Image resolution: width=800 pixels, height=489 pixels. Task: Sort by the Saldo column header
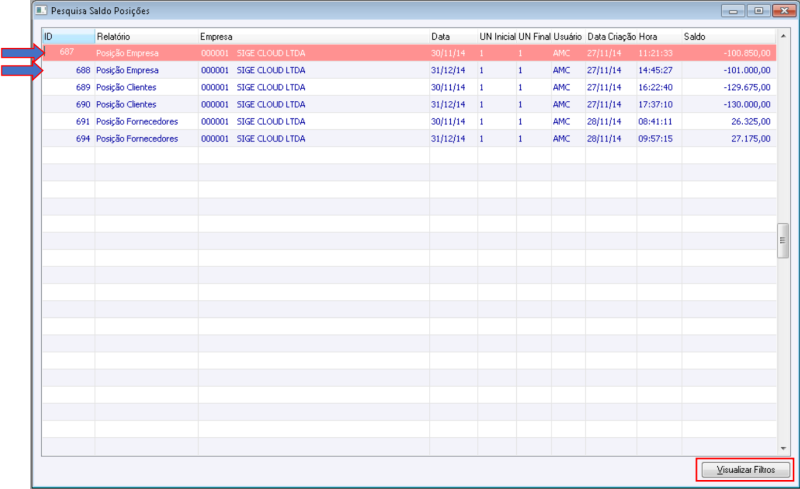(x=729, y=37)
